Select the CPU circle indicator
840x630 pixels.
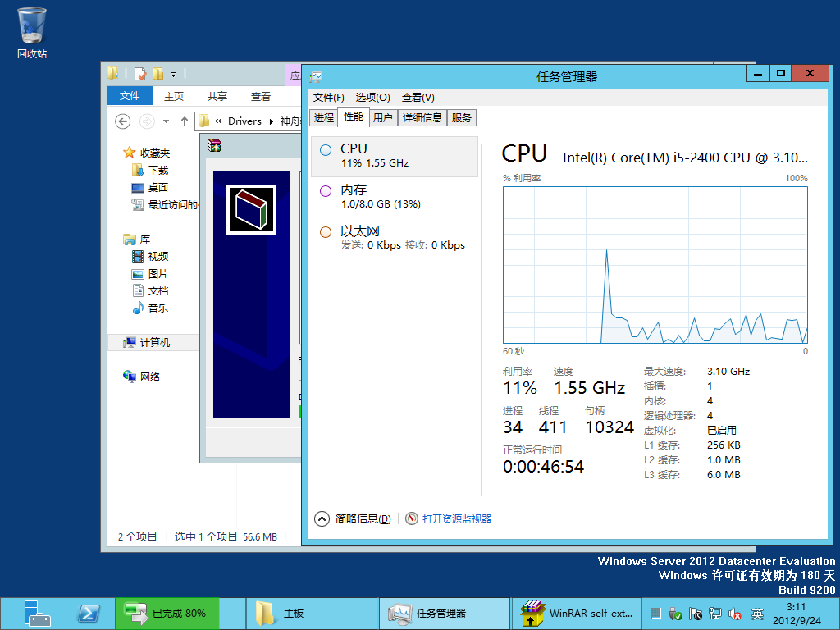point(326,150)
